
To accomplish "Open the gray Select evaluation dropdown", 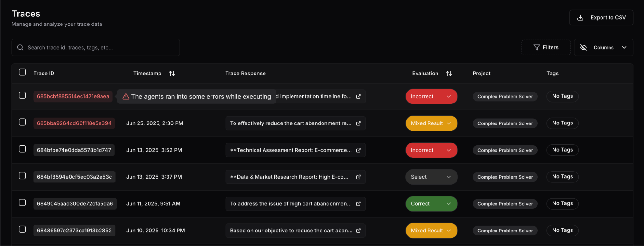I will (x=431, y=177).
